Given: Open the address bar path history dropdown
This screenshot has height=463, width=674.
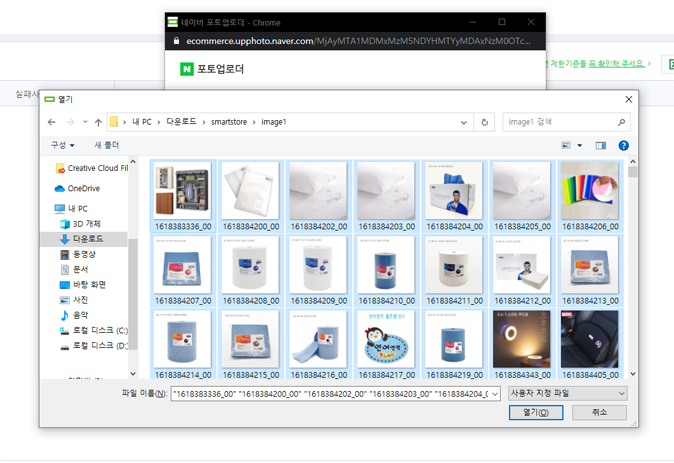Looking at the screenshot, I should click(x=464, y=122).
